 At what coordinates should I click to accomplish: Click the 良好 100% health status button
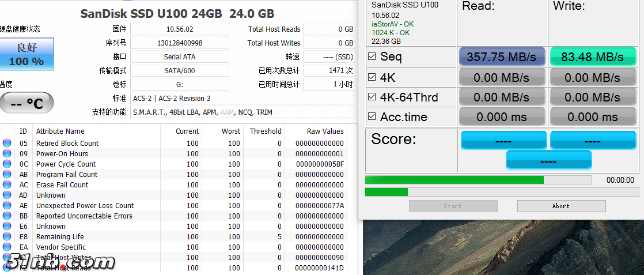point(26,55)
